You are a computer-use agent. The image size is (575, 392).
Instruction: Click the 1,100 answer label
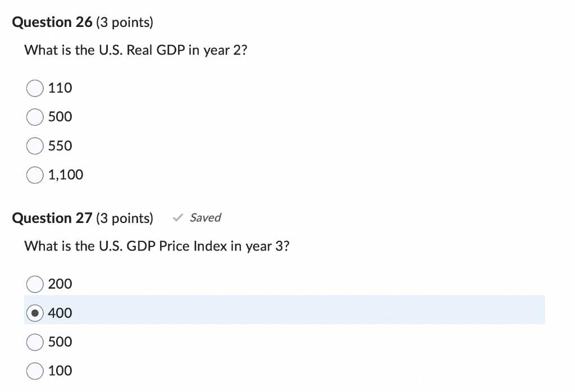(x=65, y=175)
